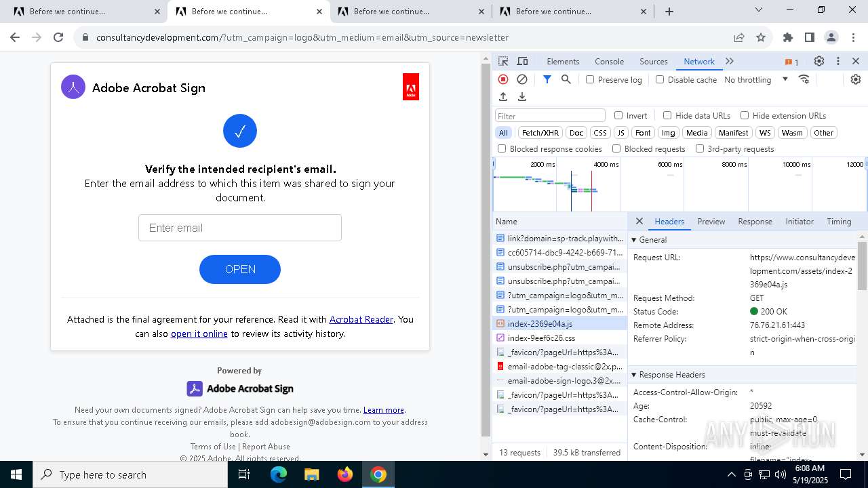Click the blue OPEN button
868x488 pixels.
pos(240,269)
